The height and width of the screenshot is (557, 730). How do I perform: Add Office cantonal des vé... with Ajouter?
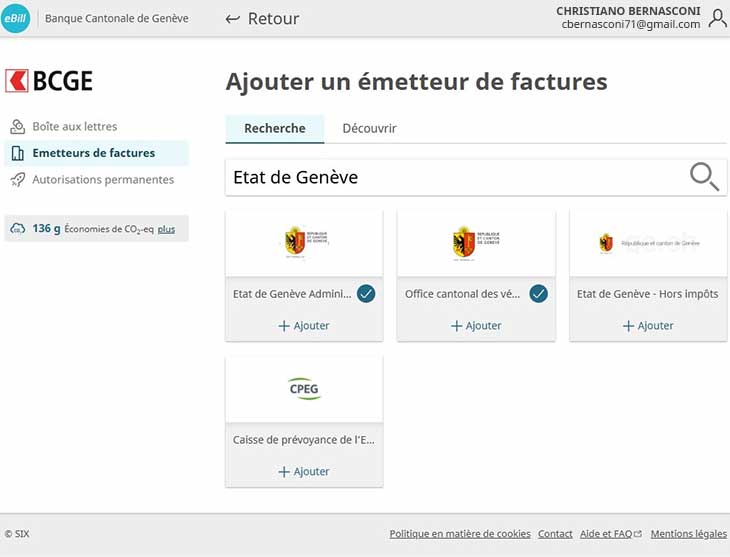(476, 326)
